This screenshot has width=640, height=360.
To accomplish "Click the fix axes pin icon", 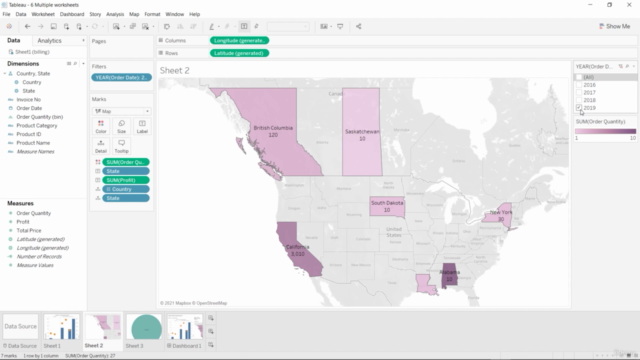I will click(257, 27).
